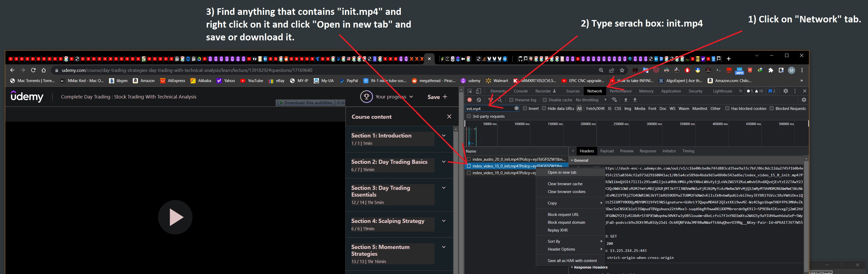Activate the inspect element picker

point(470,91)
